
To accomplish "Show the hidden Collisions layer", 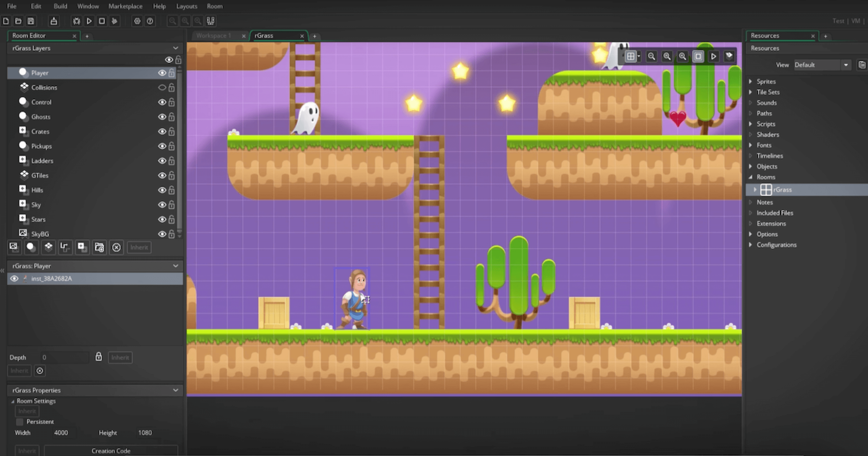I will point(162,88).
